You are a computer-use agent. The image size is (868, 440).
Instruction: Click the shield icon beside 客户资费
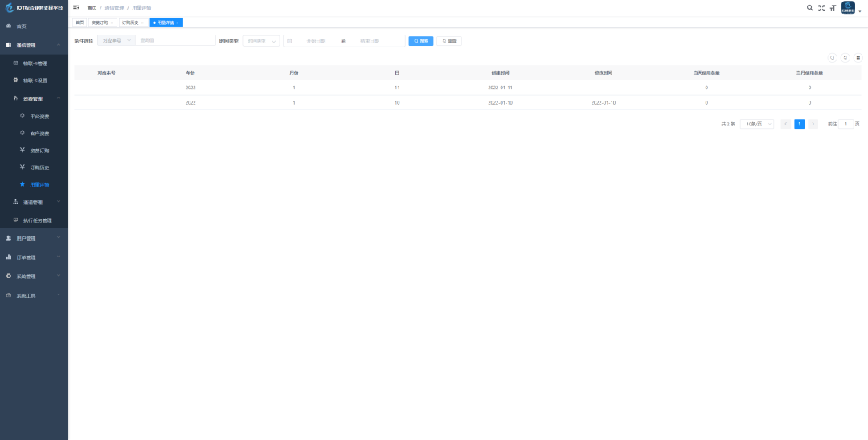23,133
